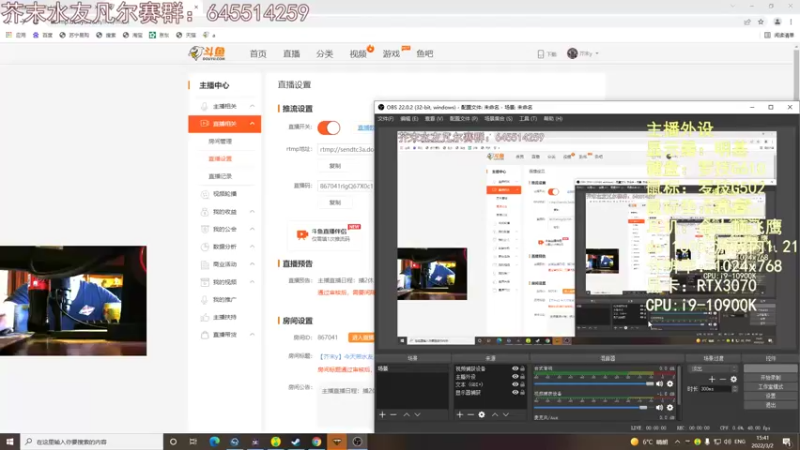Expand the 商业活动 sidebar chevron
The height and width of the screenshot is (450, 800).
pyautogui.click(x=252, y=264)
